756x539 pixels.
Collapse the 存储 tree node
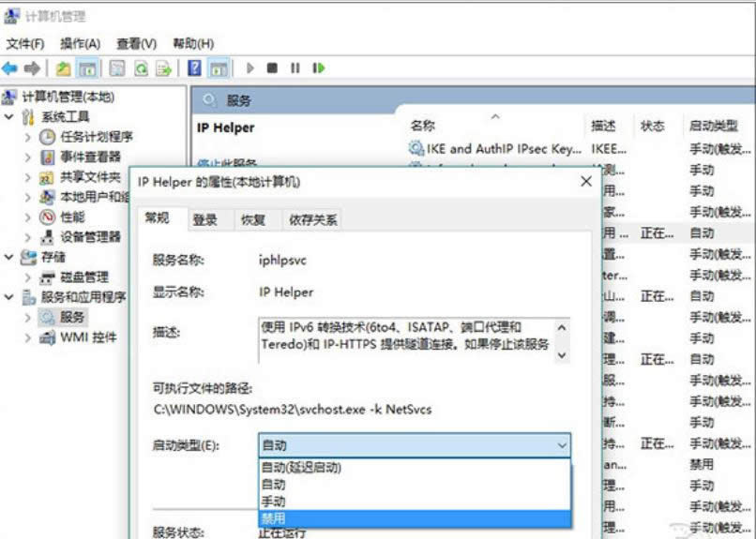[x=9, y=257]
